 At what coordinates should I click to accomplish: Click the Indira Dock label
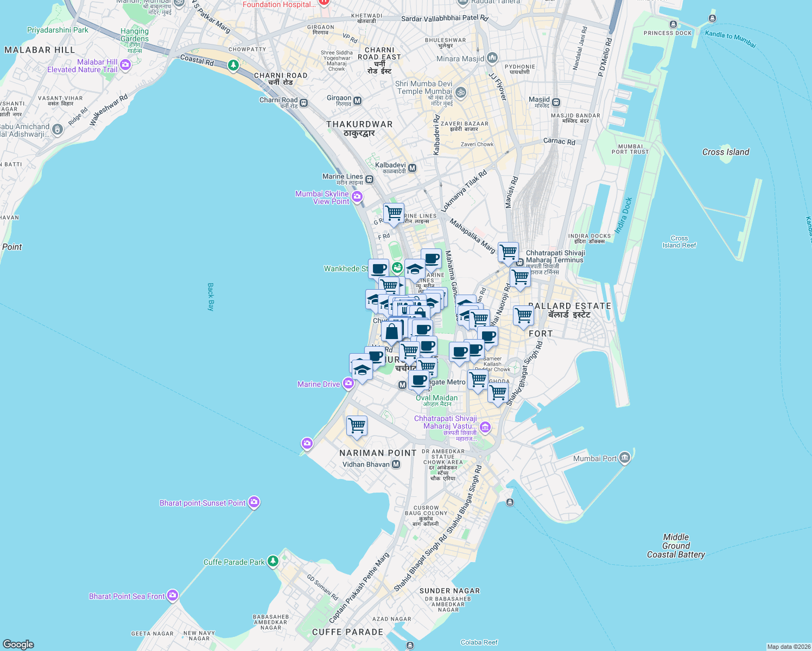(x=622, y=216)
